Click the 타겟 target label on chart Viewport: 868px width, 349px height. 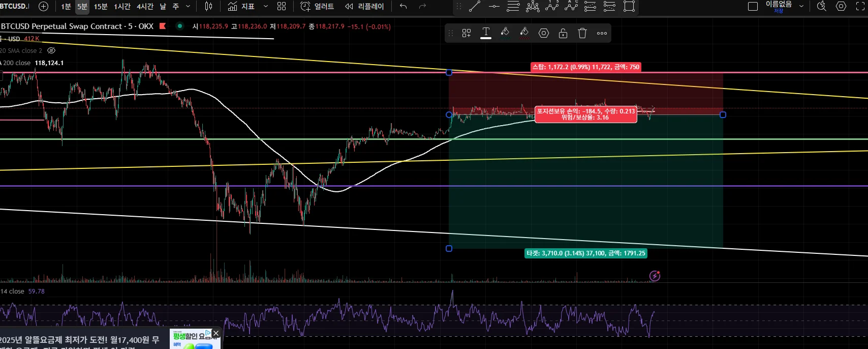[586, 253]
